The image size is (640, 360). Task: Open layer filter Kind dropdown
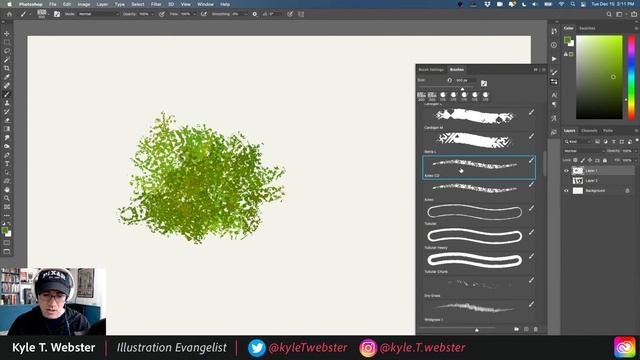[x=576, y=142]
